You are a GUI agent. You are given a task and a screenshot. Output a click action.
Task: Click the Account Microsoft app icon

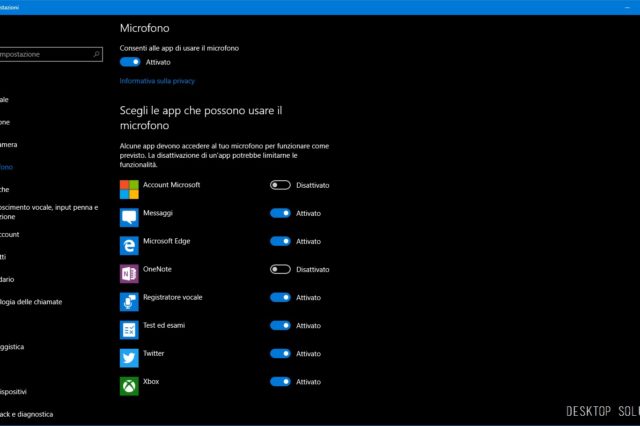(129, 189)
